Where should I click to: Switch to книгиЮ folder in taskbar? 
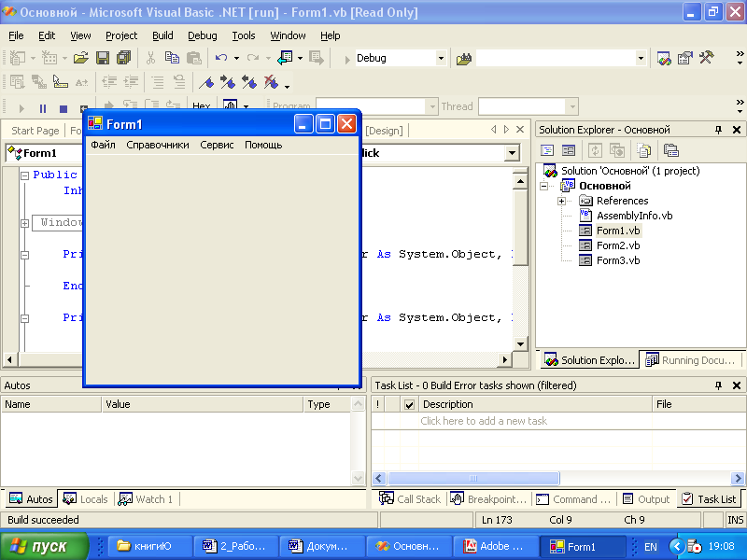(x=150, y=546)
